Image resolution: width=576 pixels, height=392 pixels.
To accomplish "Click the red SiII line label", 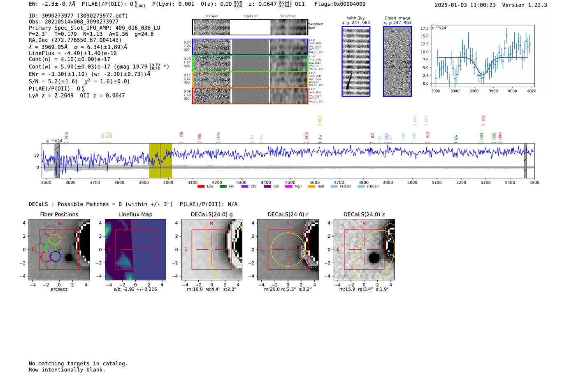I will click(x=199, y=138).
